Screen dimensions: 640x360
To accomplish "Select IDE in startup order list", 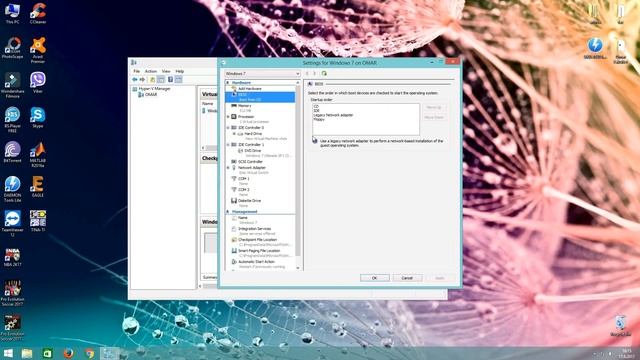I will pos(316,111).
